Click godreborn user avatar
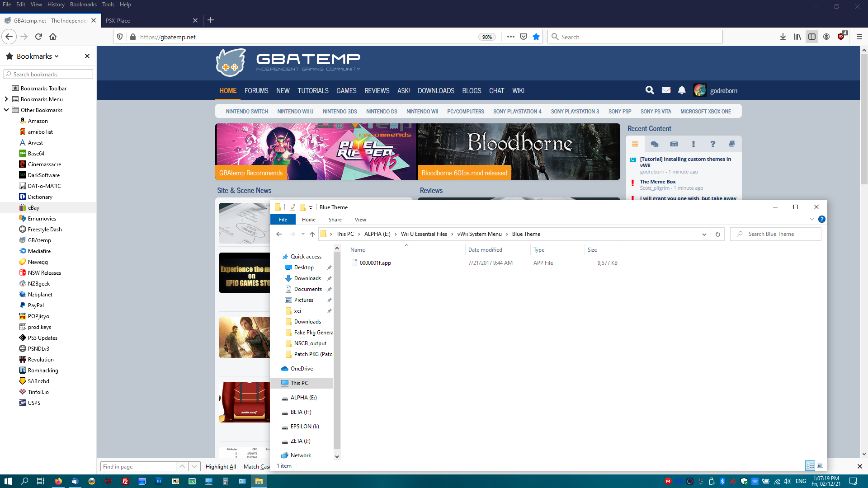868x488 pixels. click(x=700, y=90)
